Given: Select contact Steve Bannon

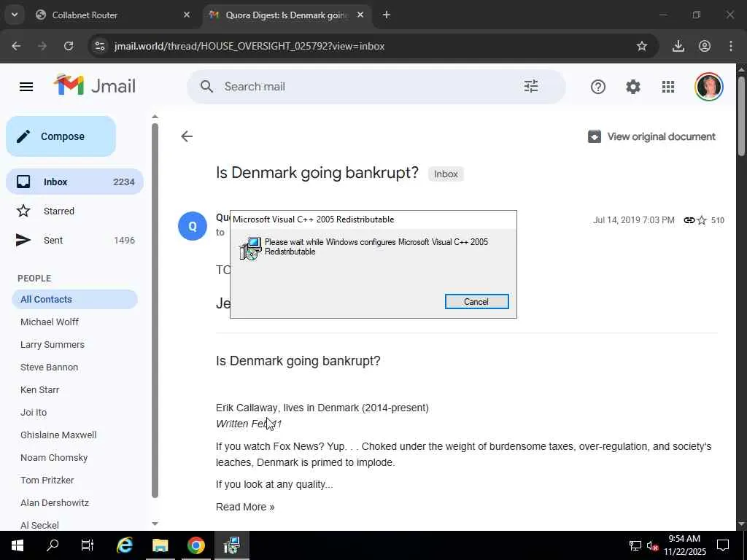Looking at the screenshot, I should pyautogui.click(x=49, y=367).
